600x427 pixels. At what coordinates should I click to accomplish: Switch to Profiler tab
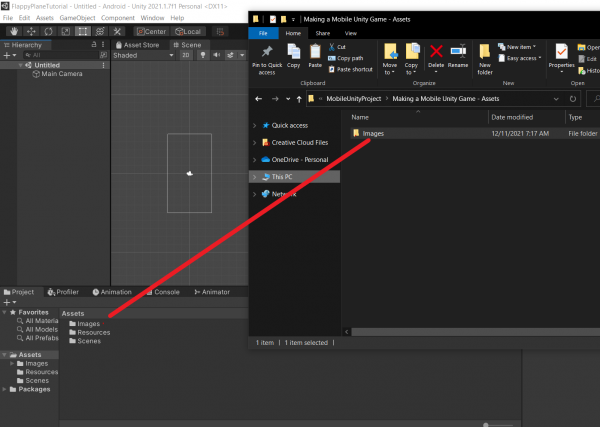coord(63,292)
